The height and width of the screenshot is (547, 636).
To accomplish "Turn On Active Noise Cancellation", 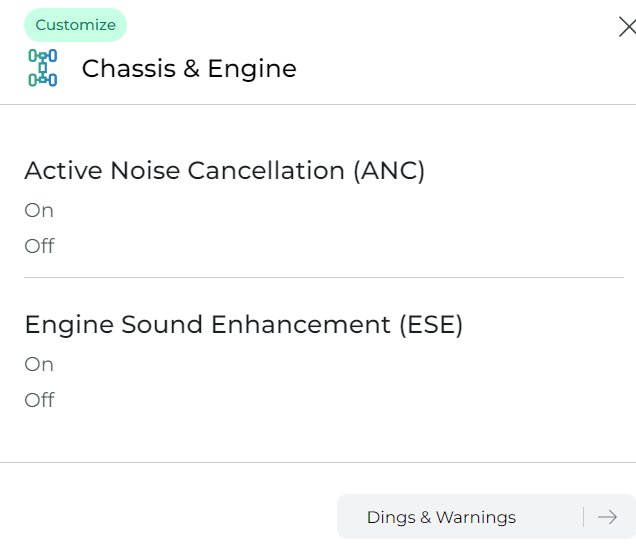I will (x=39, y=210).
